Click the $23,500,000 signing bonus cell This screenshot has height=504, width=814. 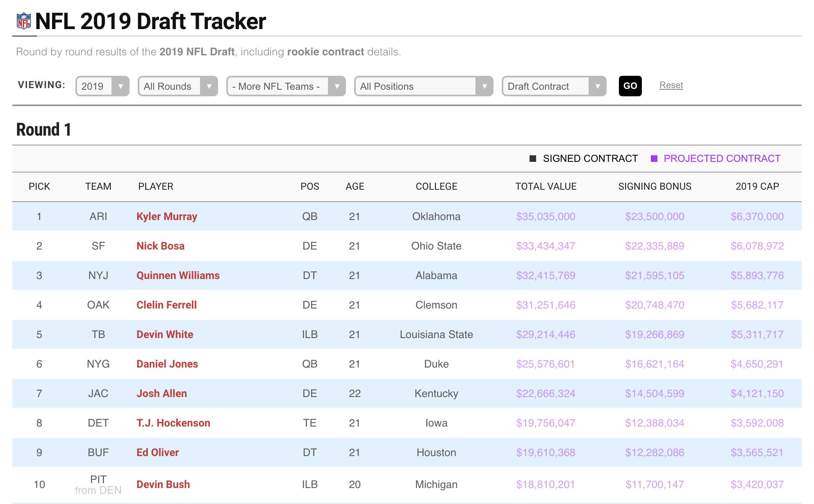coord(655,216)
